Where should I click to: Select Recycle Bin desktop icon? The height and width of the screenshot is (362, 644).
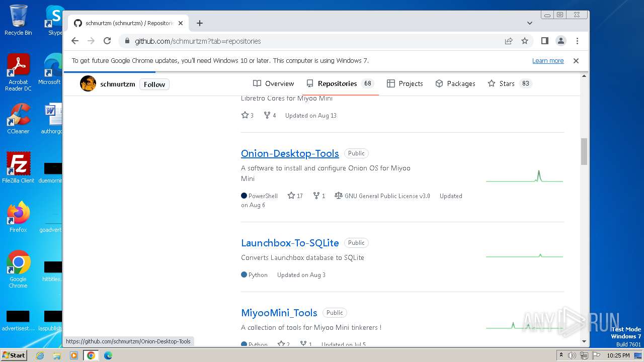[18, 20]
